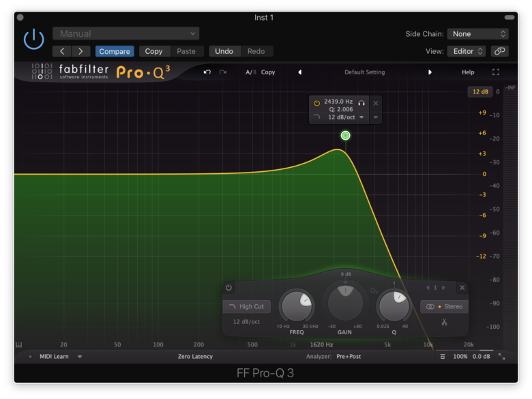
Task: Open the View Editor dropdown
Action: coord(467,51)
